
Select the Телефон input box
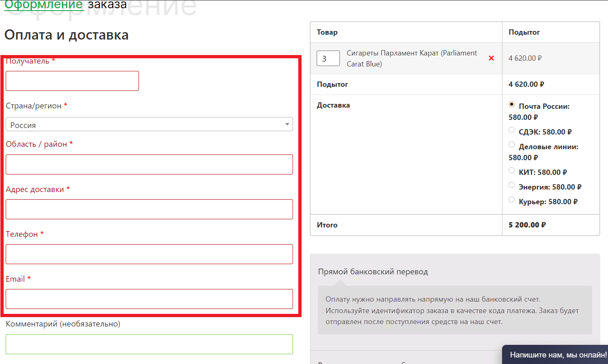(x=149, y=254)
